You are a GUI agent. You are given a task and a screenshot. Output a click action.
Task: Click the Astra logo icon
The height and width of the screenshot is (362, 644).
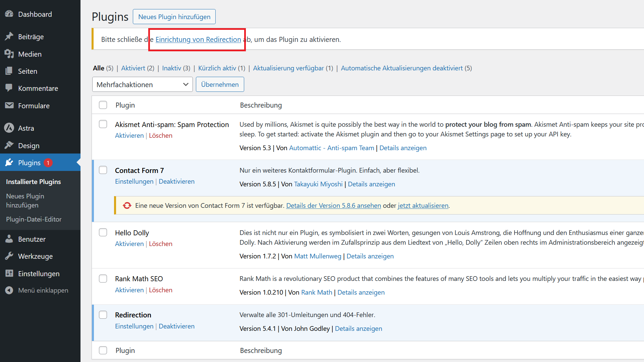(x=9, y=128)
